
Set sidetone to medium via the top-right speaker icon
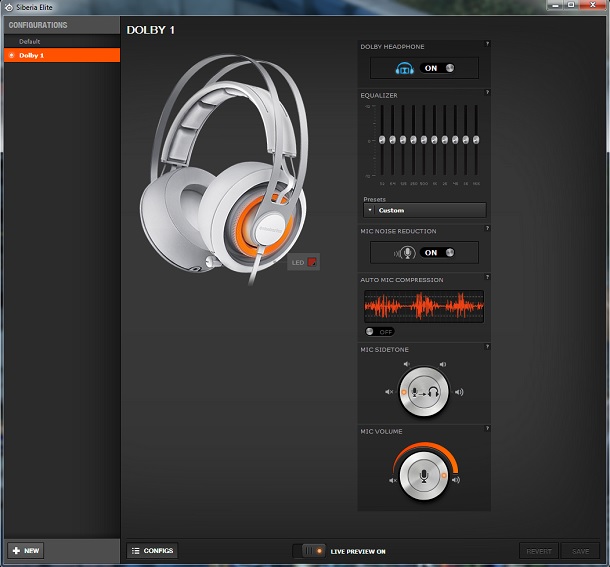(443, 364)
